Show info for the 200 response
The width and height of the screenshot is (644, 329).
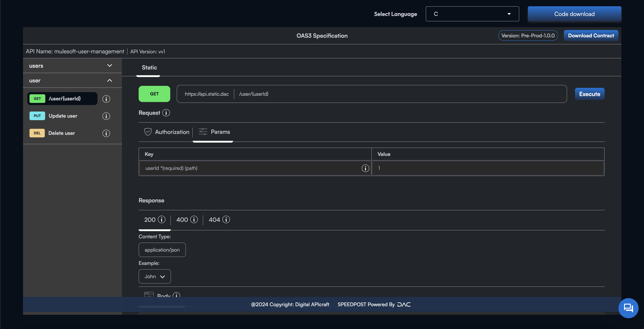coord(161,219)
